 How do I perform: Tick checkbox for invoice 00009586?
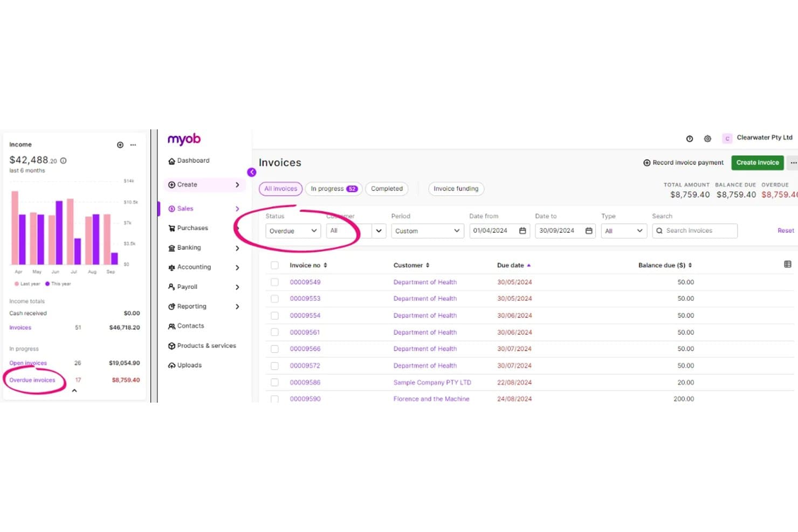coord(275,383)
